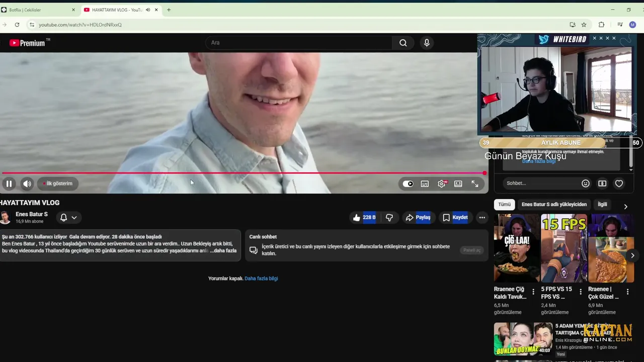Open the Enes Batur S channel name link
The width and height of the screenshot is (644, 362).
pyautogui.click(x=32, y=214)
